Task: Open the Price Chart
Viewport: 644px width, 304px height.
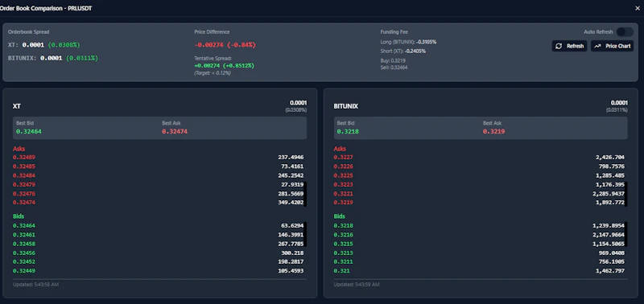Action: [x=612, y=46]
